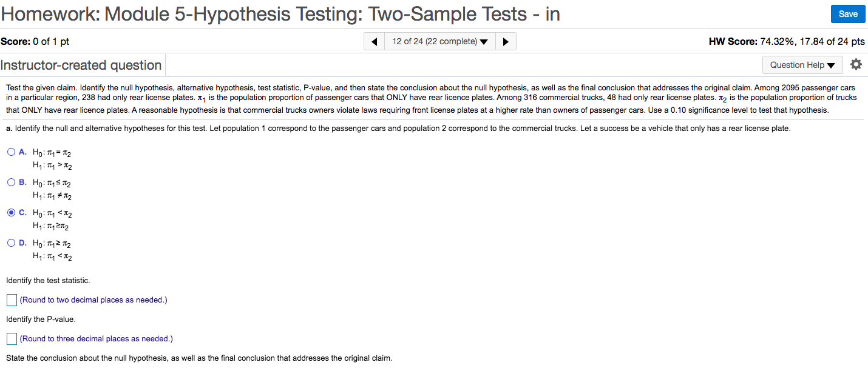Screen dimensions: 868x368
Task: Click the Save button
Action: coord(848,14)
